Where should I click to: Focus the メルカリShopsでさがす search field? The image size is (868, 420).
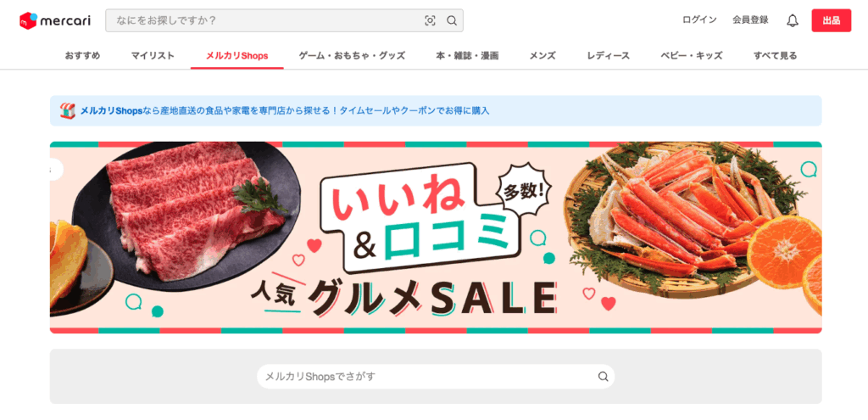(436, 377)
